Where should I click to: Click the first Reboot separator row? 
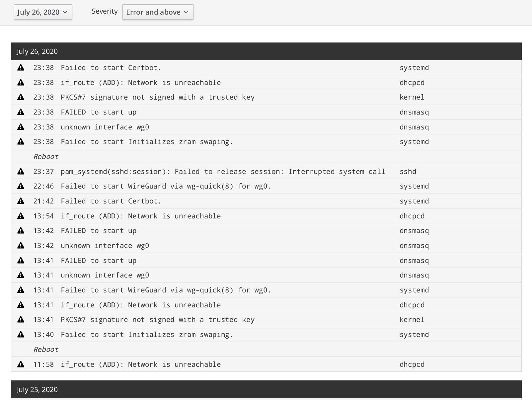(266, 157)
